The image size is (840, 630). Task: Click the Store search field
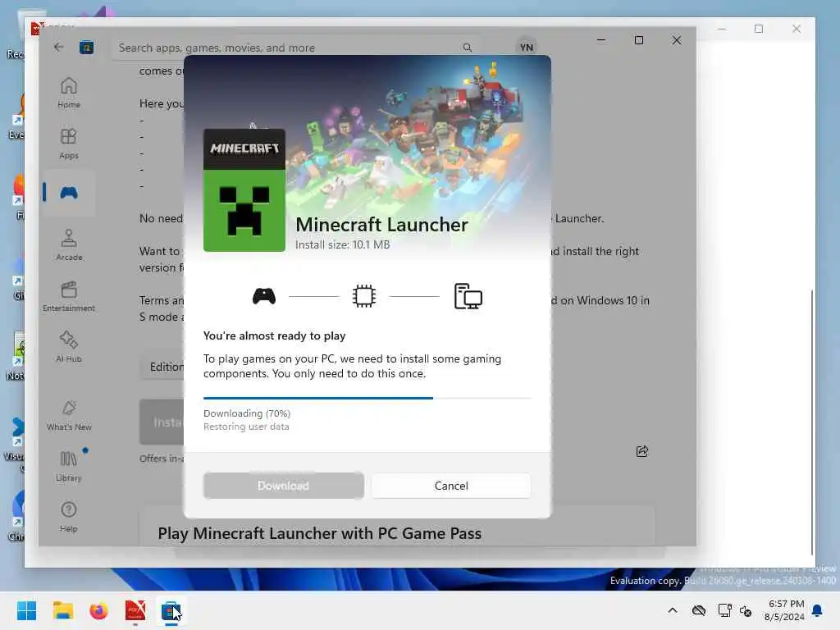(x=295, y=48)
